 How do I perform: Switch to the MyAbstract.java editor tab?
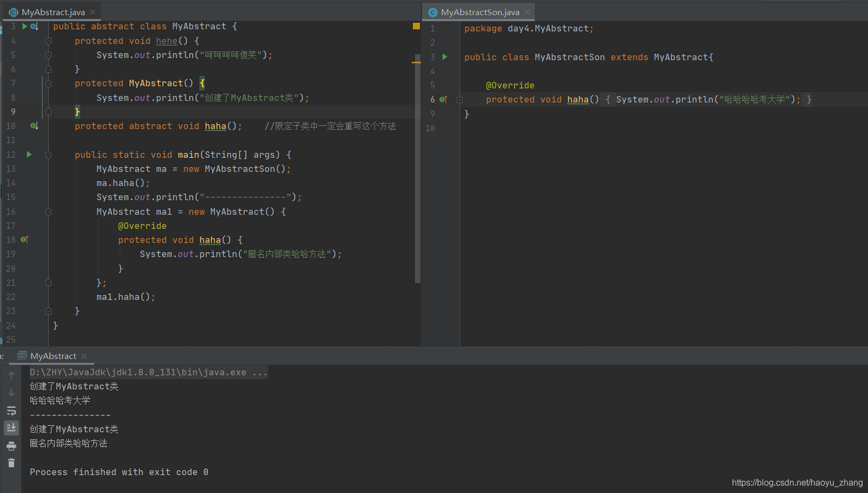(53, 12)
